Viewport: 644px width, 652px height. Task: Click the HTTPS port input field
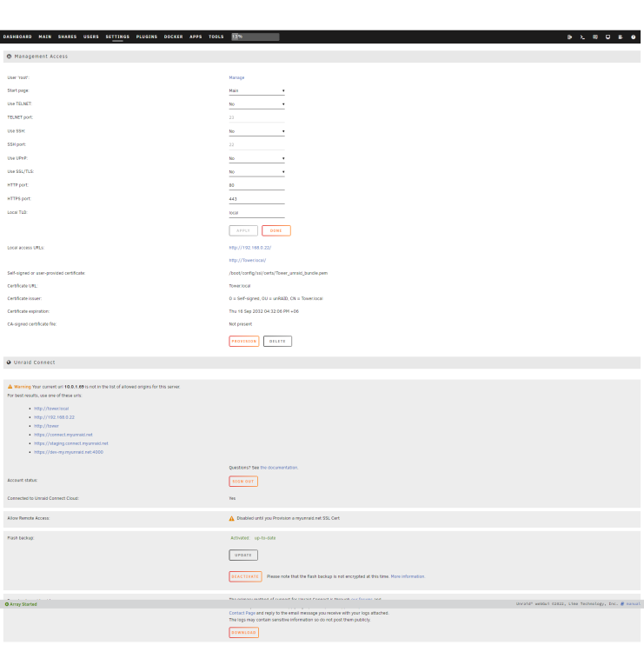pos(256,199)
